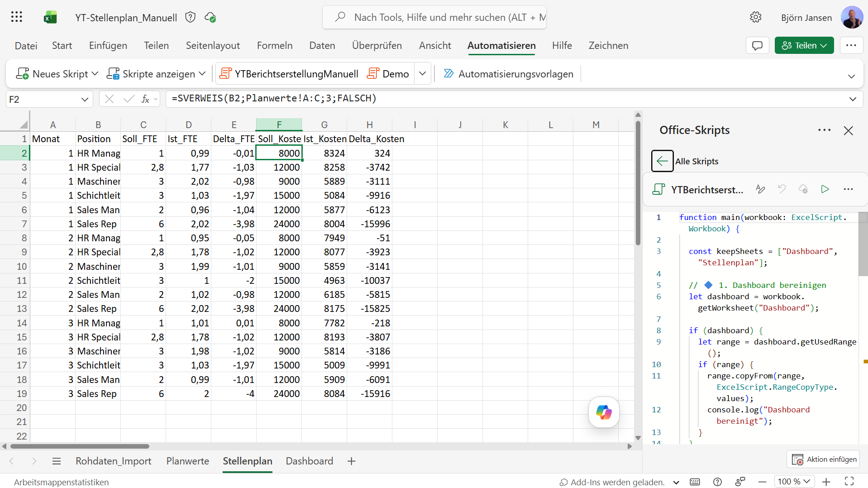868x488 pixels.
Task: Save script to cloud icon
Action: click(x=803, y=189)
